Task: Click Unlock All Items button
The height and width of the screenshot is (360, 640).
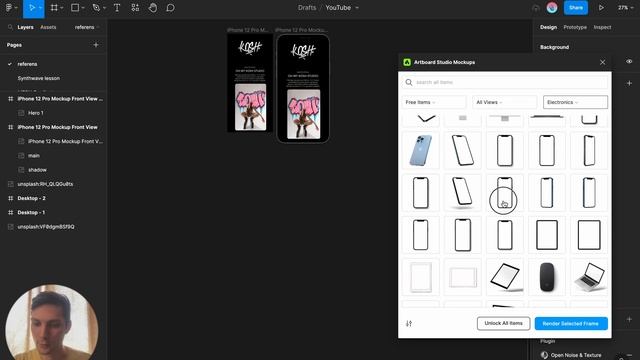Action: pos(503,323)
